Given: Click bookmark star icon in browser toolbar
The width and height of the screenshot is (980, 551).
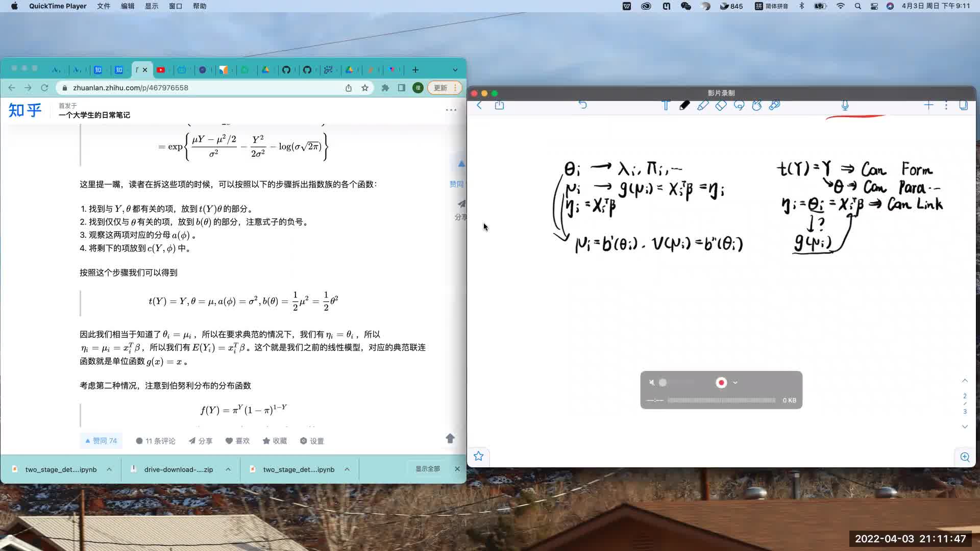Looking at the screenshot, I should click(365, 88).
